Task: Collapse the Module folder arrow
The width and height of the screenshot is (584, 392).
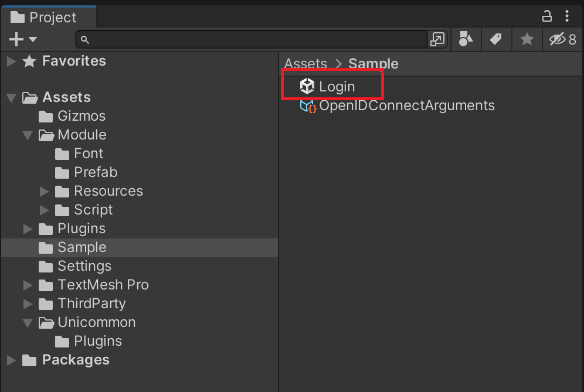Action: (27, 135)
